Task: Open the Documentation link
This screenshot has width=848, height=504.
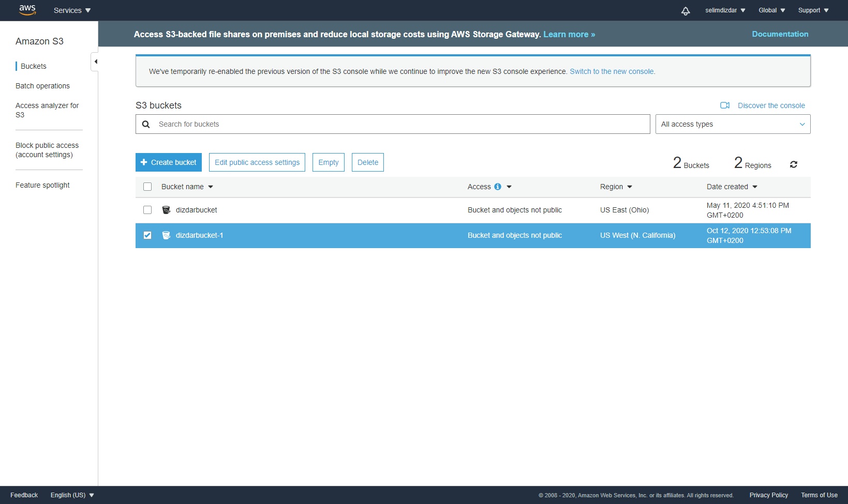Action: point(780,34)
